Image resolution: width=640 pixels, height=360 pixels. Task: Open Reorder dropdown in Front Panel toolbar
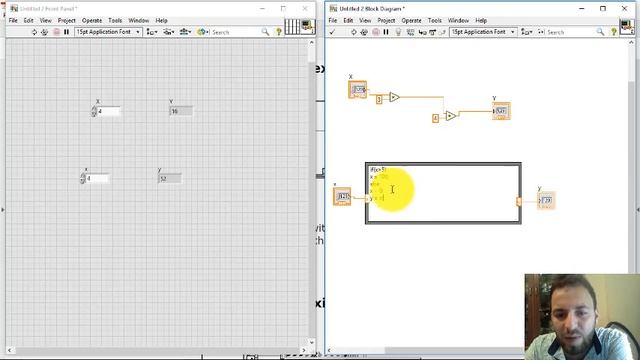pos(203,32)
